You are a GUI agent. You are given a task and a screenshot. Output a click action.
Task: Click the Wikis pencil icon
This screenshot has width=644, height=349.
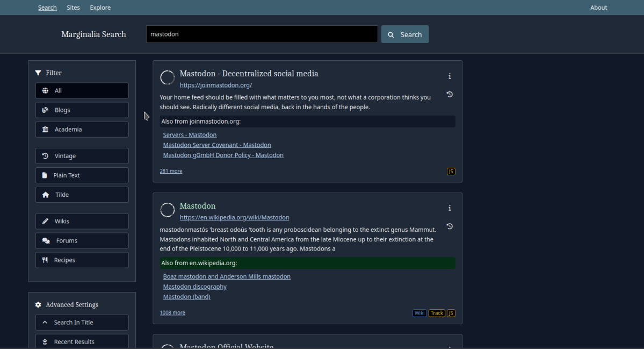(x=45, y=221)
